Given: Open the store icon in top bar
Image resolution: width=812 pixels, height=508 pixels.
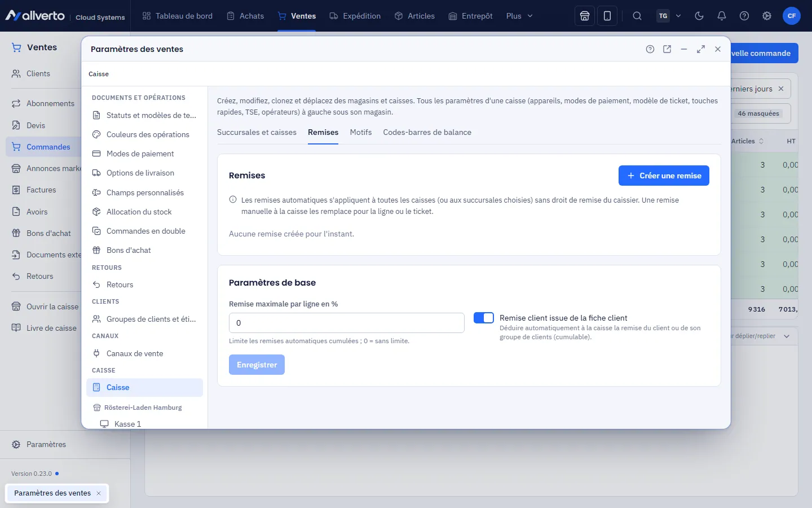Looking at the screenshot, I should (x=585, y=16).
